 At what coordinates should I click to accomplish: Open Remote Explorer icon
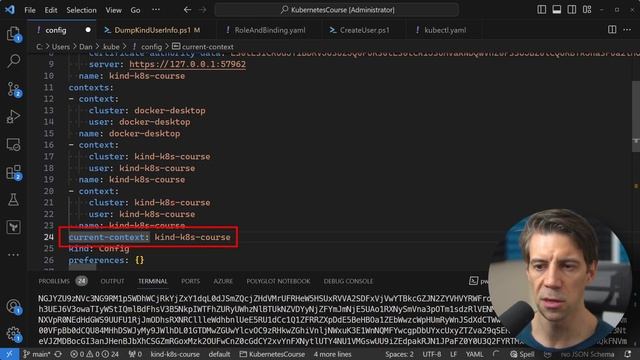pos(13,144)
